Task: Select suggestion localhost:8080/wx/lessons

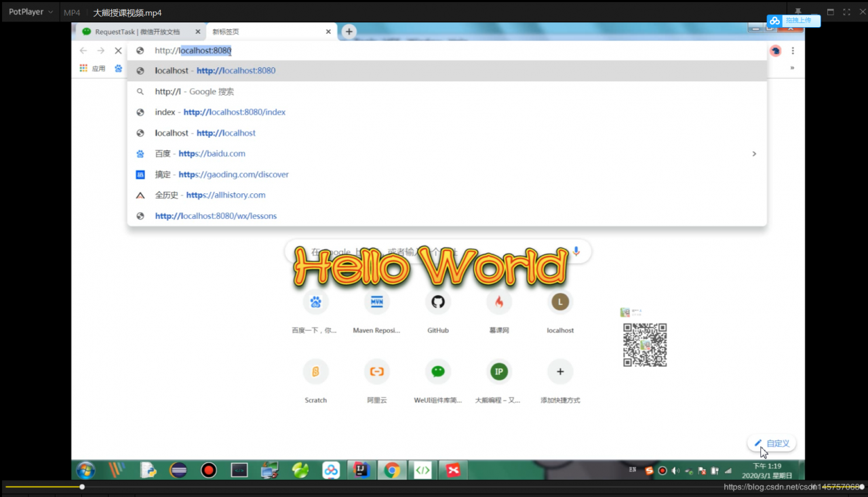Action: 447,216
